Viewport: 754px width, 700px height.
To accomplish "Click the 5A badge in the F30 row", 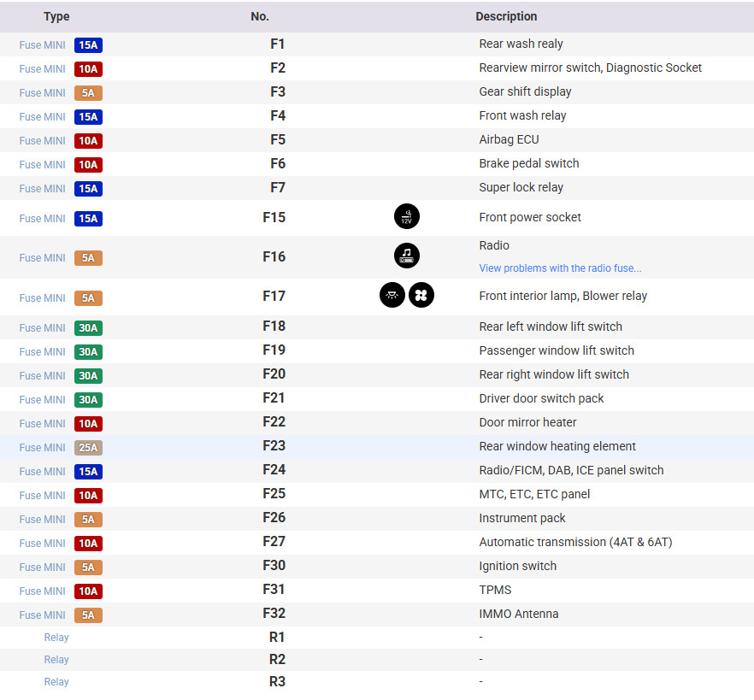I will tap(89, 568).
